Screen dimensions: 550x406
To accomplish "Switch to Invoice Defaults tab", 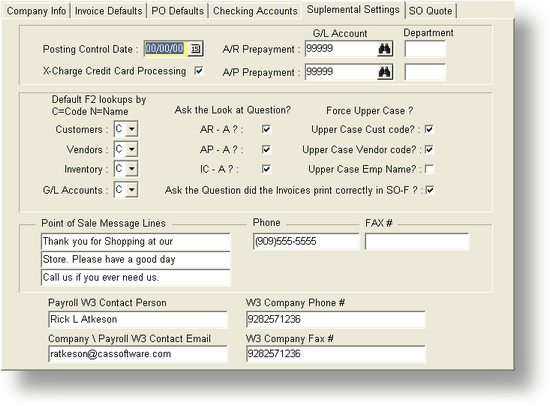I will tap(108, 11).
